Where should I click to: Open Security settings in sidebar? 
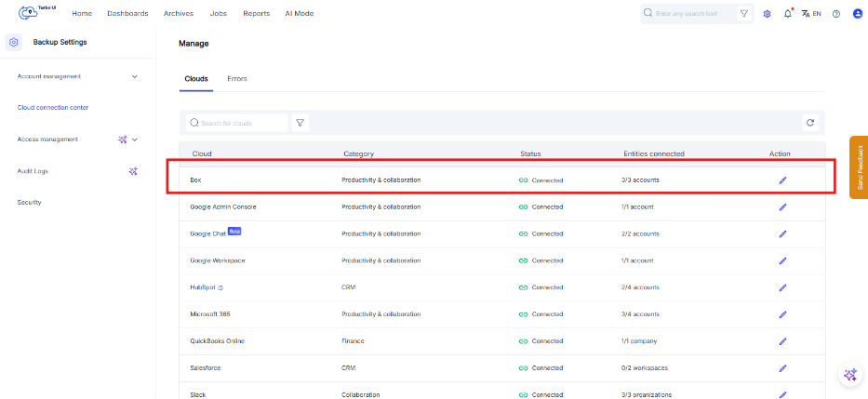[30, 203]
